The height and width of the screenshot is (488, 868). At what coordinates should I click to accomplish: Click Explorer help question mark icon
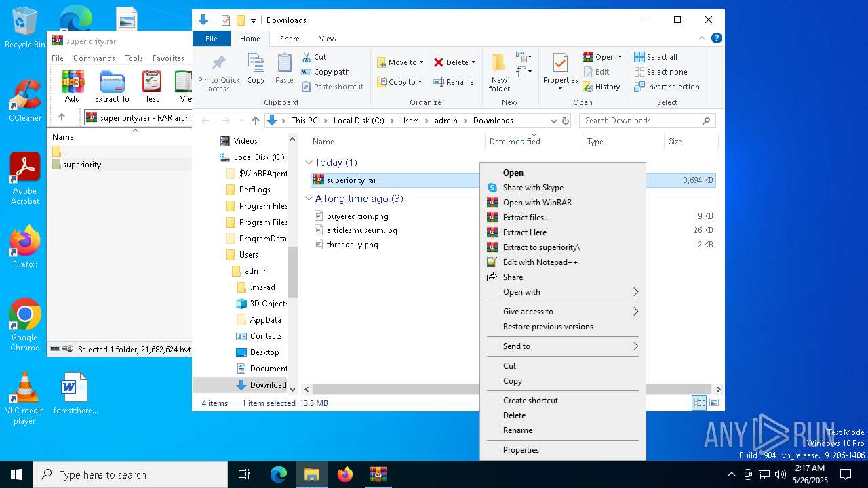click(x=716, y=39)
